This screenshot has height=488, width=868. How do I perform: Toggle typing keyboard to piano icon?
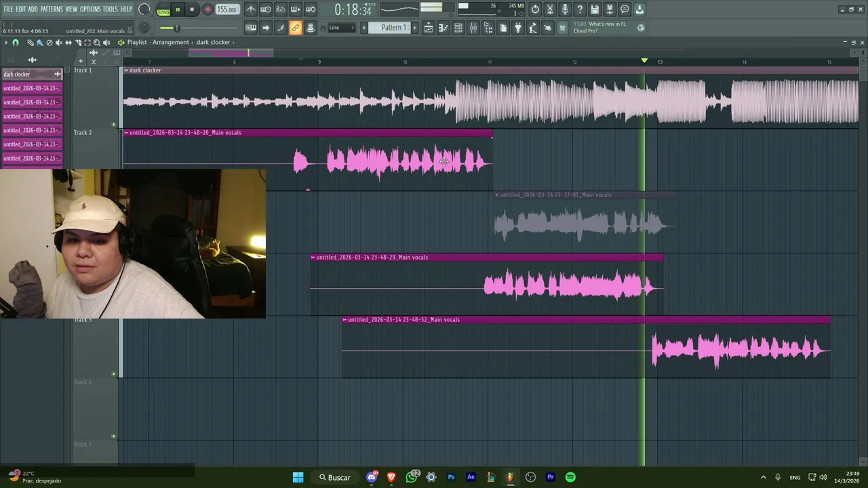[x=250, y=28]
